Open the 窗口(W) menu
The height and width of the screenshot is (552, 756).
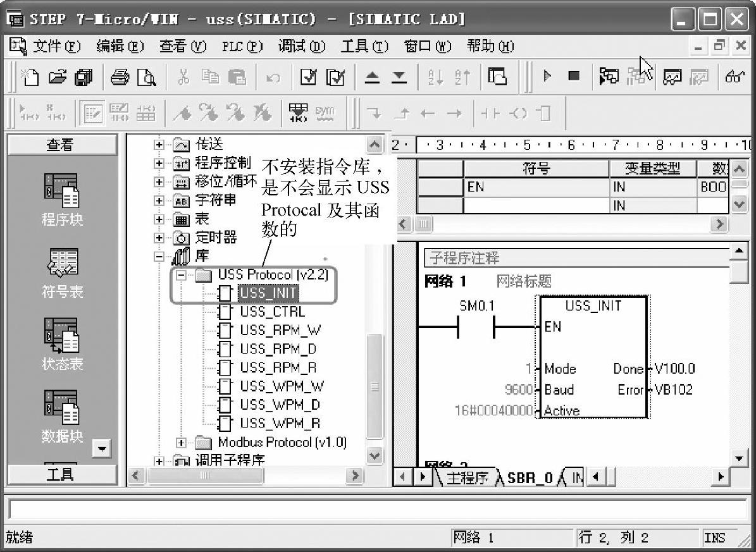coord(428,46)
